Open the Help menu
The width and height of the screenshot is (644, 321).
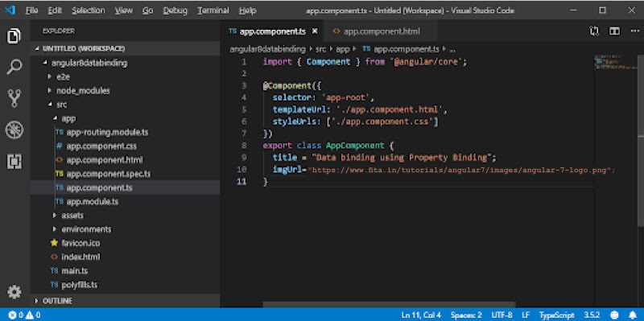[247, 10]
